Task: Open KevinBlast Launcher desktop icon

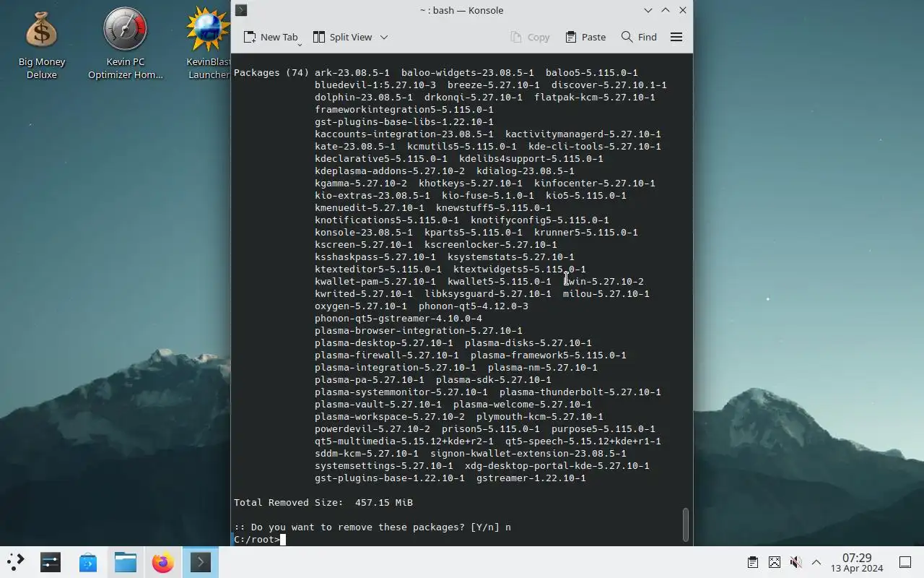Action: [208, 45]
